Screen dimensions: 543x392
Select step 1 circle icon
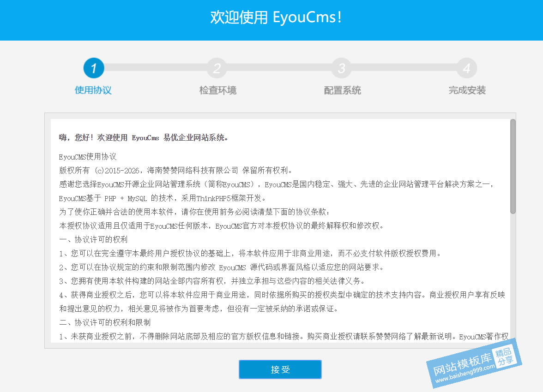point(93,68)
